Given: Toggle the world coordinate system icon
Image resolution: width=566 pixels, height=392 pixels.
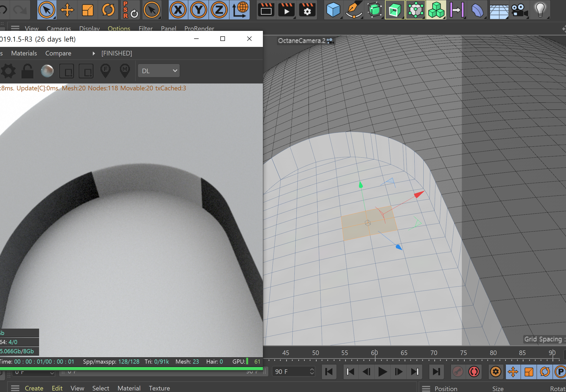Looking at the screenshot, I should click(x=240, y=10).
